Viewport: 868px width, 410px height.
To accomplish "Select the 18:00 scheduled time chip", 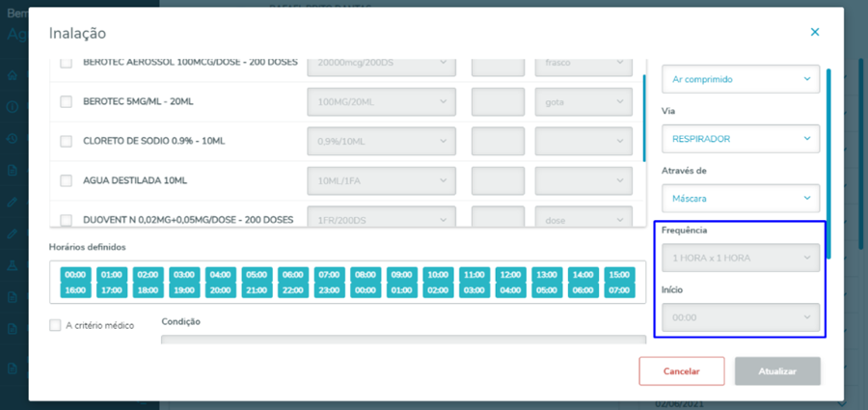I will tap(148, 290).
